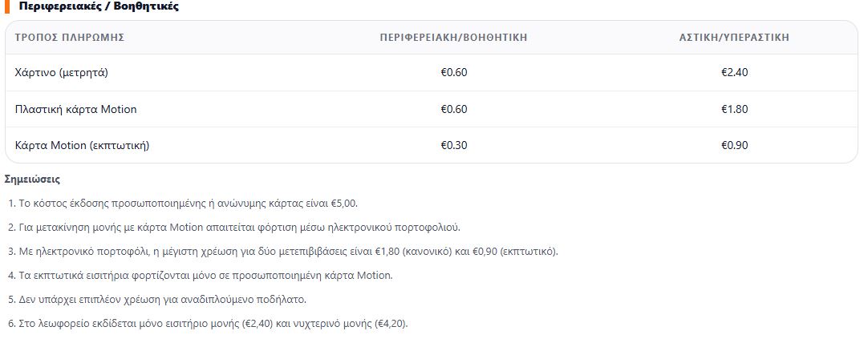
Task: Click the "ΑΣΤΙΚΗ/ΥΠΕΡΑΣΤΙΚΗ" column header
Action: [x=734, y=37]
